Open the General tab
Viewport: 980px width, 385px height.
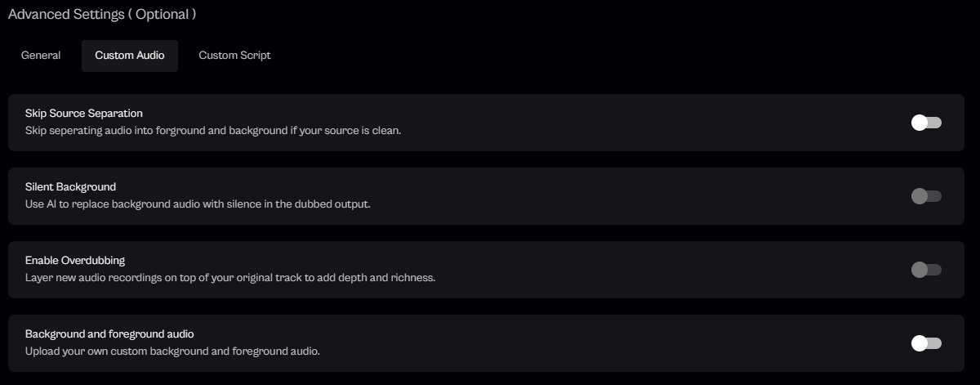(x=41, y=56)
